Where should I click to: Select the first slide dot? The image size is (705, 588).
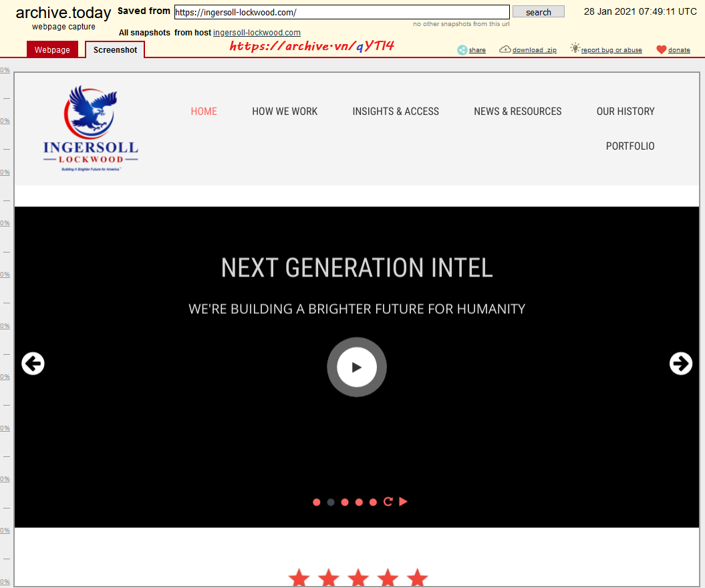tap(317, 502)
